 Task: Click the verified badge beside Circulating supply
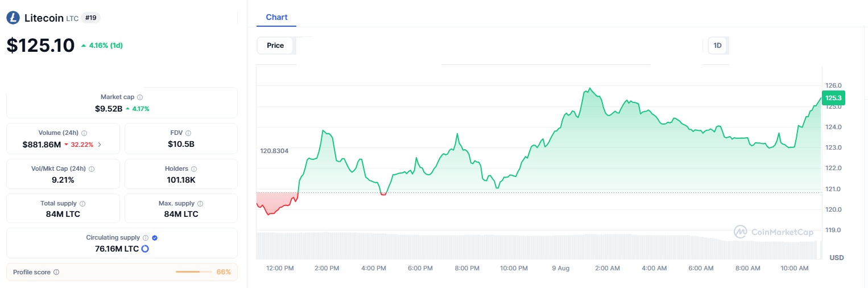(x=155, y=238)
